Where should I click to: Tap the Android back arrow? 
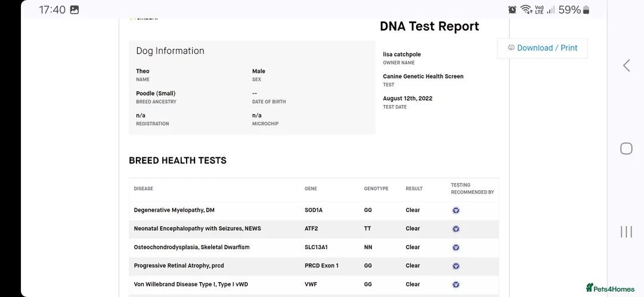(626, 66)
